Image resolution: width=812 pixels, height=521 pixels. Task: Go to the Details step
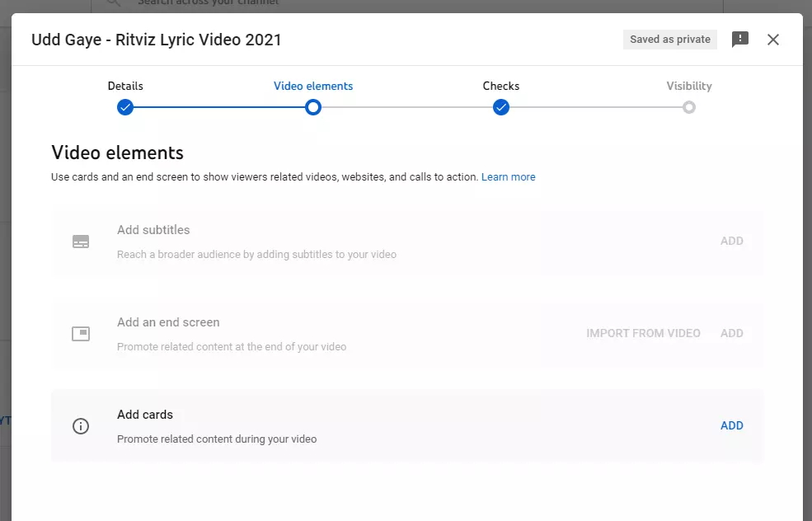125,86
